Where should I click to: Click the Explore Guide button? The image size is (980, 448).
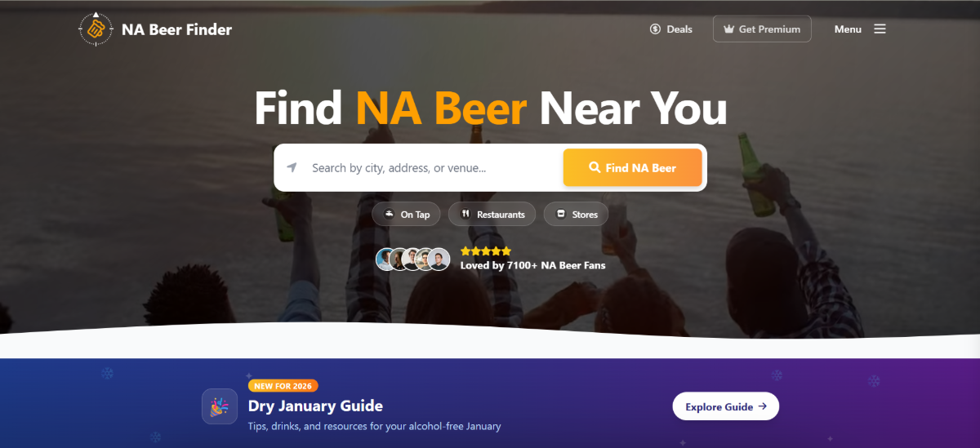pyautogui.click(x=725, y=406)
